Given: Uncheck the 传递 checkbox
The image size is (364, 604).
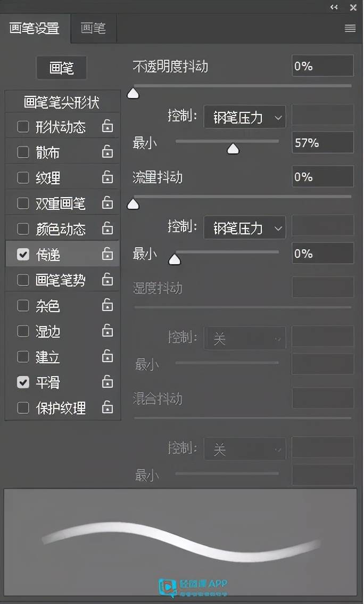Looking at the screenshot, I should pyautogui.click(x=23, y=255).
